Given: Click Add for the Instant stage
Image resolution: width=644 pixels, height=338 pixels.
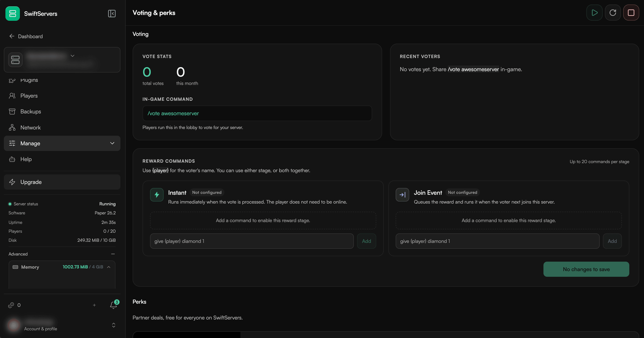Looking at the screenshot, I should pyautogui.click(x=367, y=241).
